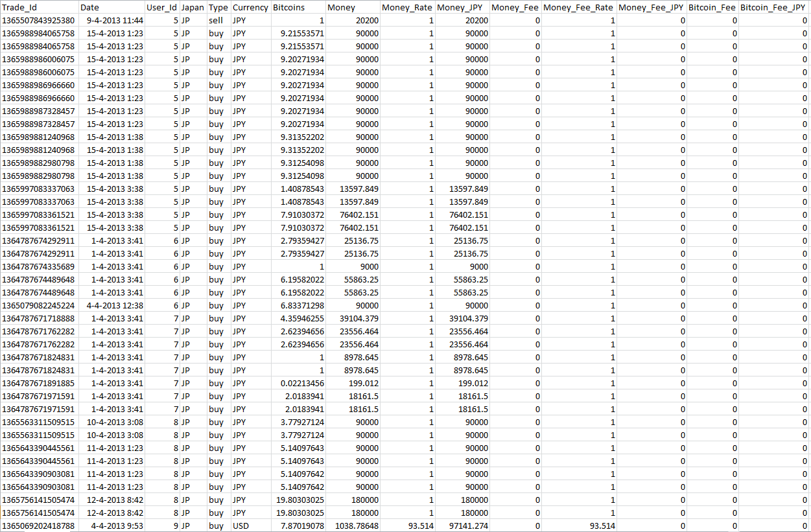This screenshot has height=532, width=811.
Task: Click the Bitcoin_Fee column header
Action: tap(712, 7)
